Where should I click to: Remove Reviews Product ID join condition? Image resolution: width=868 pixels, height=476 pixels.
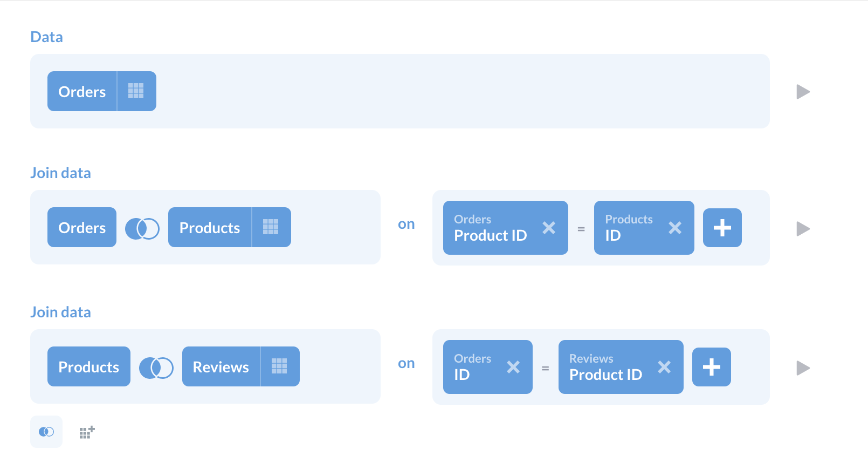664,367
